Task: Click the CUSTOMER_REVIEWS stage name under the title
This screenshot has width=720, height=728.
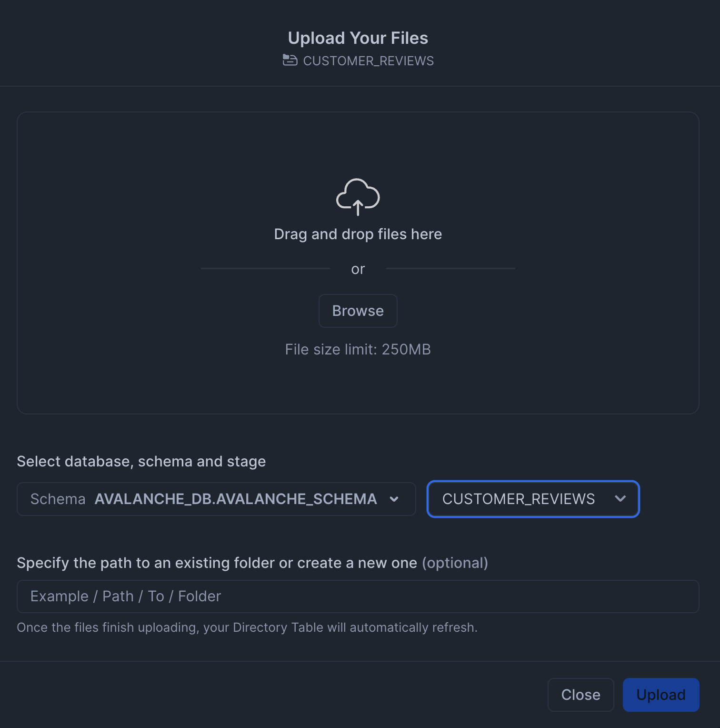Action: tap(368, 61)
